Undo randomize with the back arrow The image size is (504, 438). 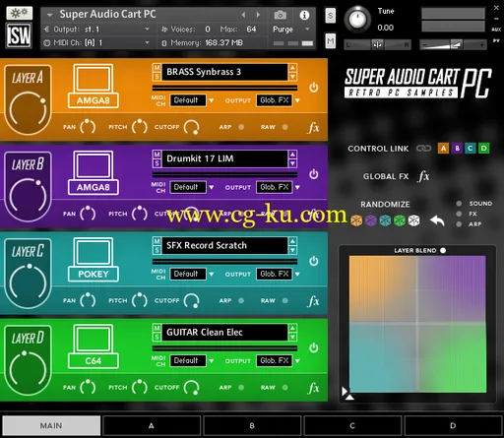(437, 220)
